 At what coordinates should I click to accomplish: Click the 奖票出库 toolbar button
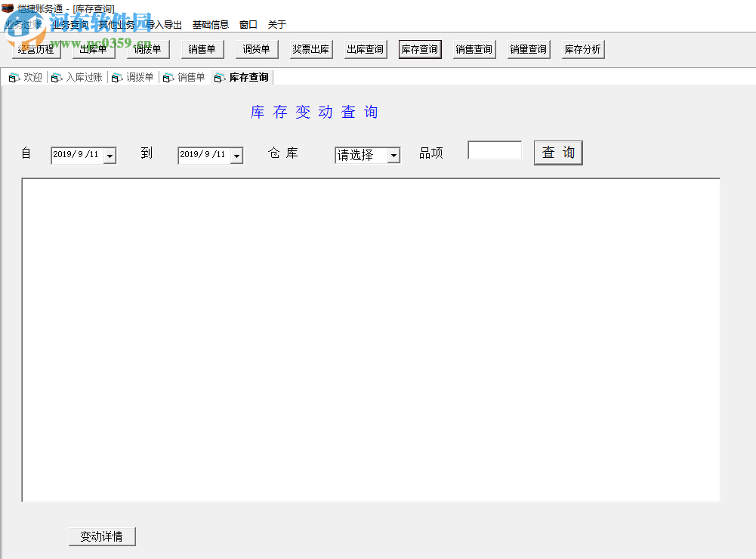pyautogui.click(x=311, y=49)
